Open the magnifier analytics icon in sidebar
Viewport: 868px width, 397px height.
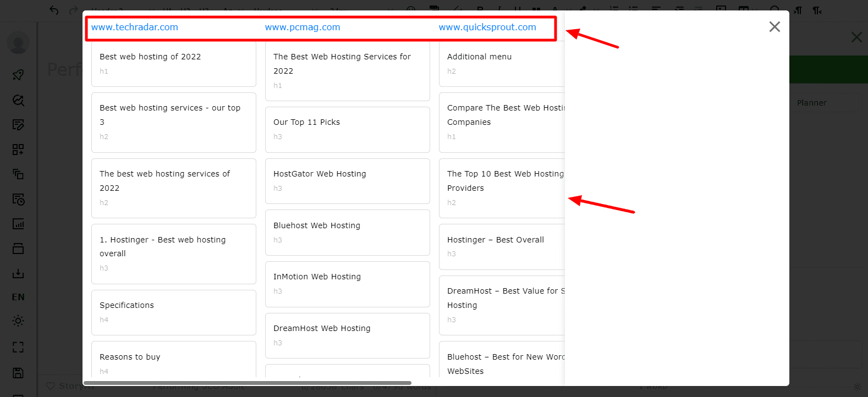18,100
